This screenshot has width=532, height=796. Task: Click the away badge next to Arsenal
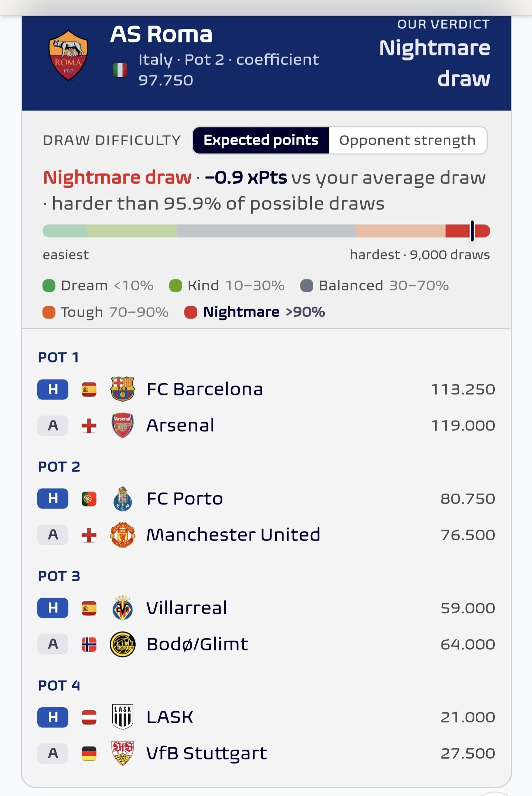53,425
